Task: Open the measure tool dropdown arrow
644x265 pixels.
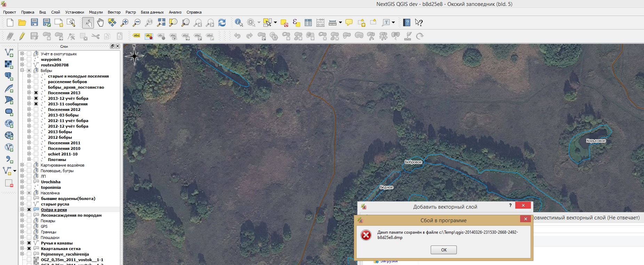Action: [340, 23]
